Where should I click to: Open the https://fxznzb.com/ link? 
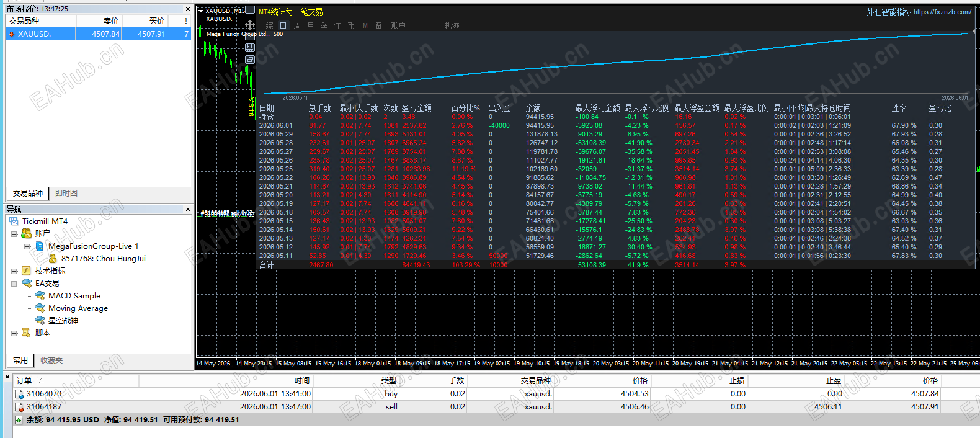(x=942, y=12)
